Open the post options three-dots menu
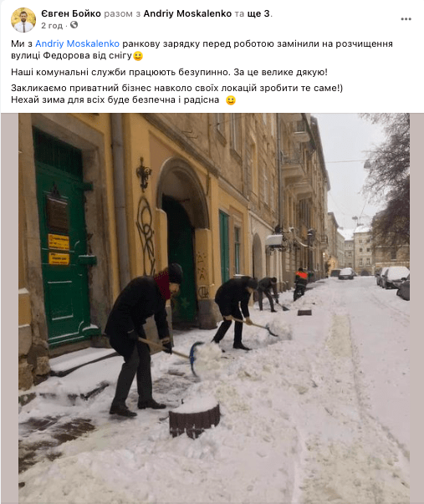 [406, 19]
